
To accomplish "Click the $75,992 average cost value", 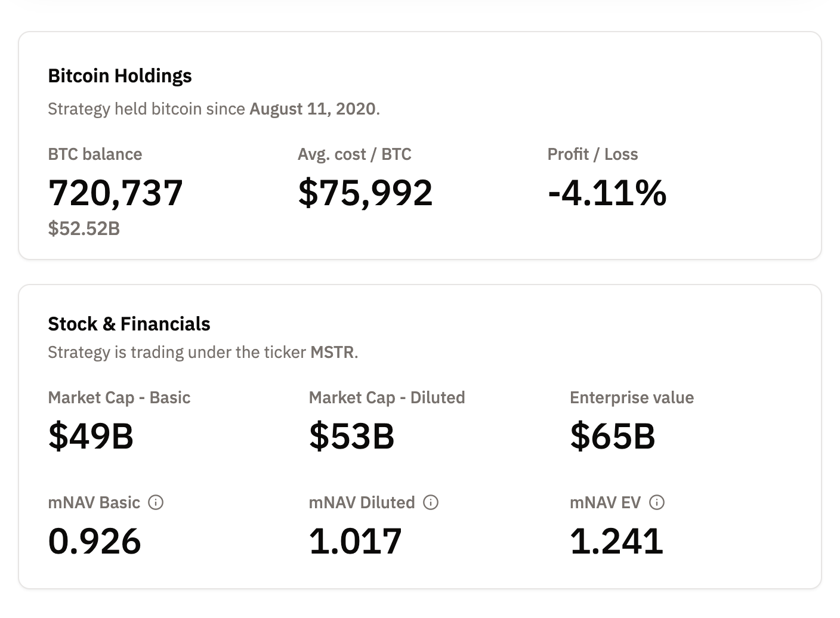I will tap(365, 192).
